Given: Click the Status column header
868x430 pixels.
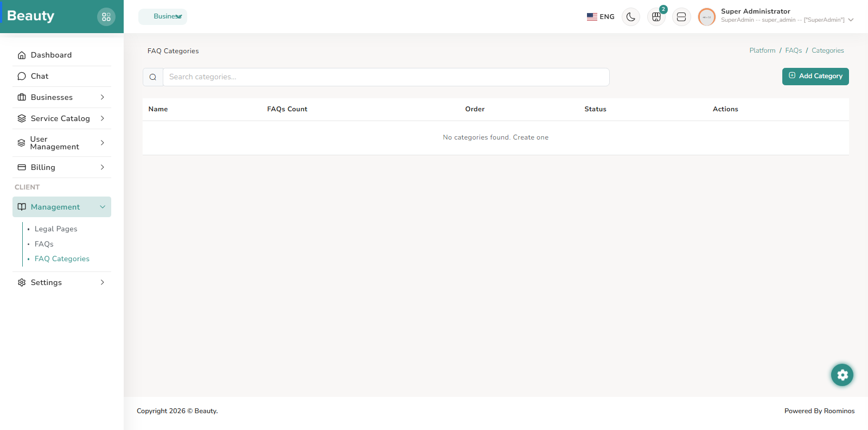Looking at the screenshot, I should tap(595, 109).
